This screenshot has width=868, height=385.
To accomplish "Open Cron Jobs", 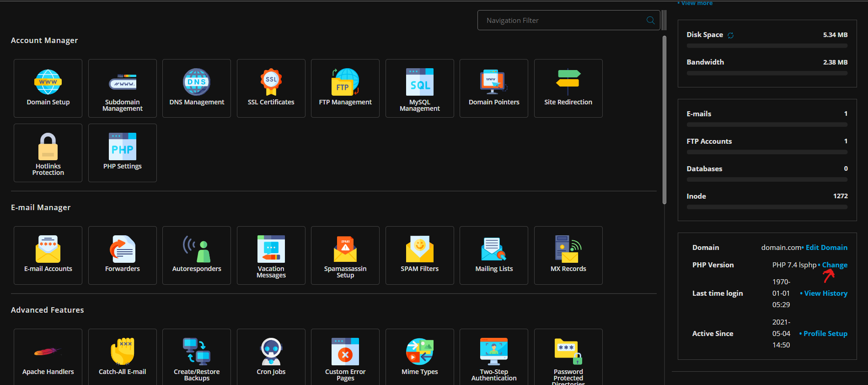I will tap(271, 357).
